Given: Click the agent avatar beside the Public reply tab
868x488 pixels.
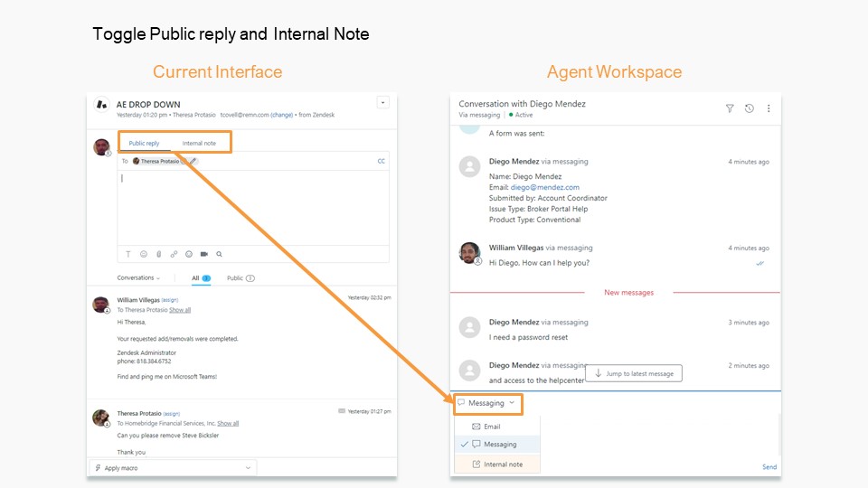Looking at the screenshot, I should [x=101, y=147].
